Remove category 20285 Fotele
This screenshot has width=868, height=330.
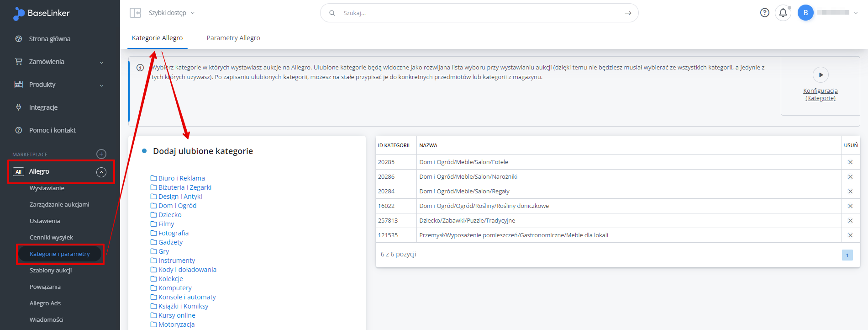pyautogui.click(x=850, y=162)
